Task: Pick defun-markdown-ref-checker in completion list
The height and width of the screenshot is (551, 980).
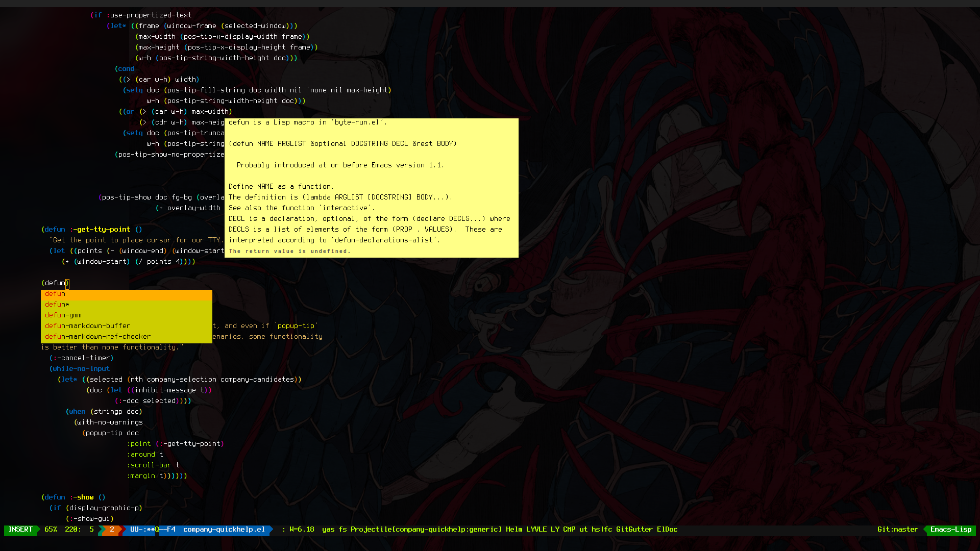Action: pyautogui.click(x=97, y=337)
